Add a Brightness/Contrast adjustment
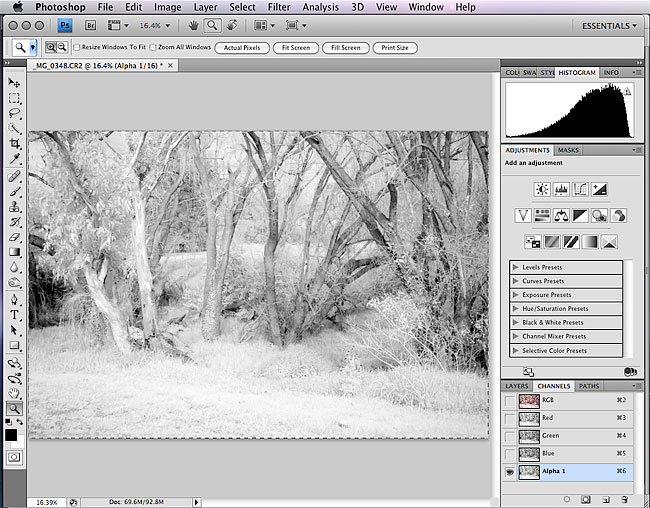 [x=541, y=189]
